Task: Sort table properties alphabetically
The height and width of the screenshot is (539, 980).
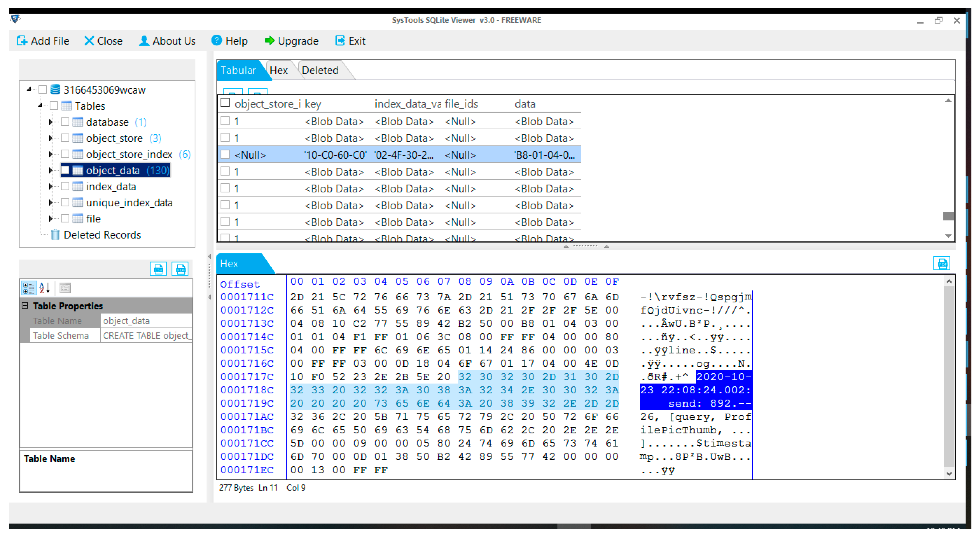Action: [45, 288]
